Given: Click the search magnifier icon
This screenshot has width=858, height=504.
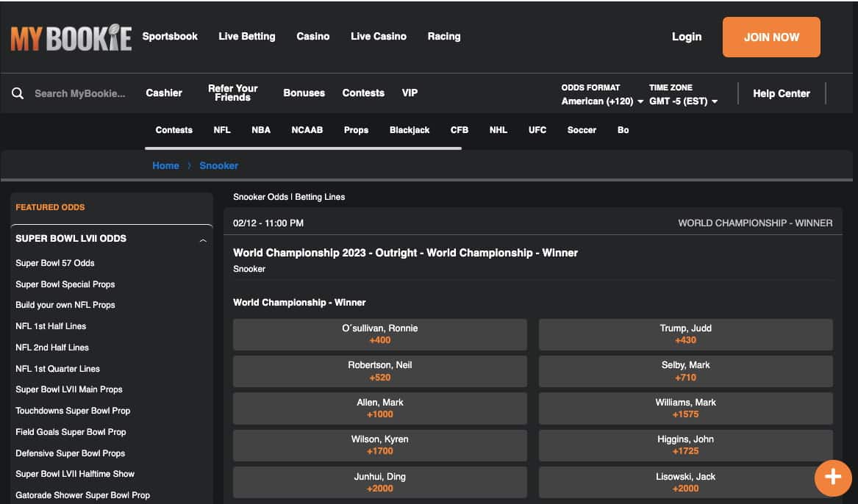Looking at the screenshot, I should [x=18, y=93].
